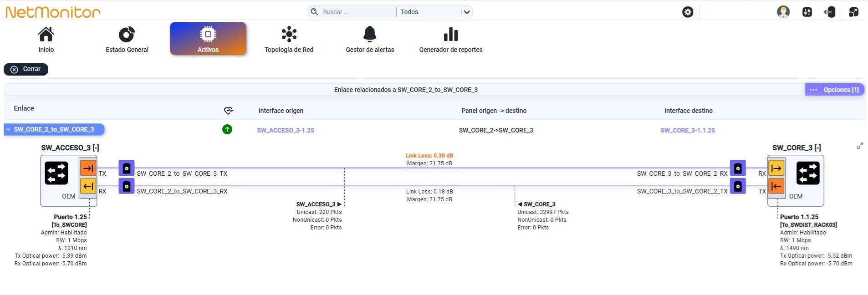Open the Opciones [1] menu
868x295 pixels.
tap(835, 90)
